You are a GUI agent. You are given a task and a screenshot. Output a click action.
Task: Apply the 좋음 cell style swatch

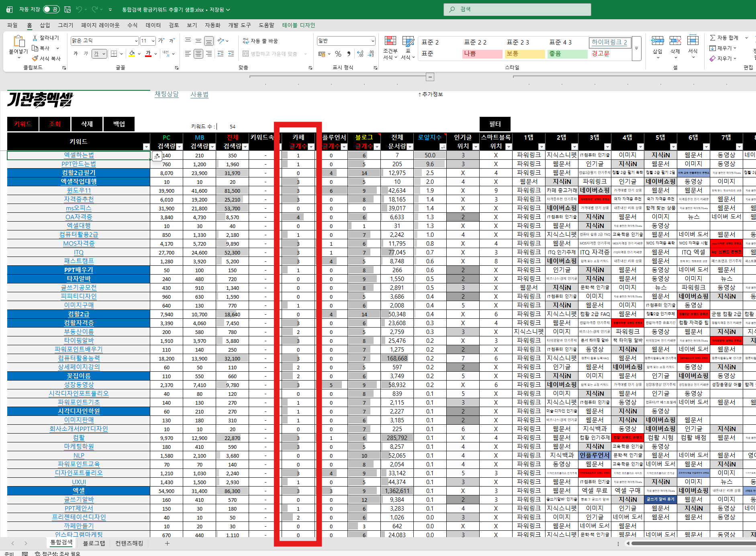click(567, 54)
